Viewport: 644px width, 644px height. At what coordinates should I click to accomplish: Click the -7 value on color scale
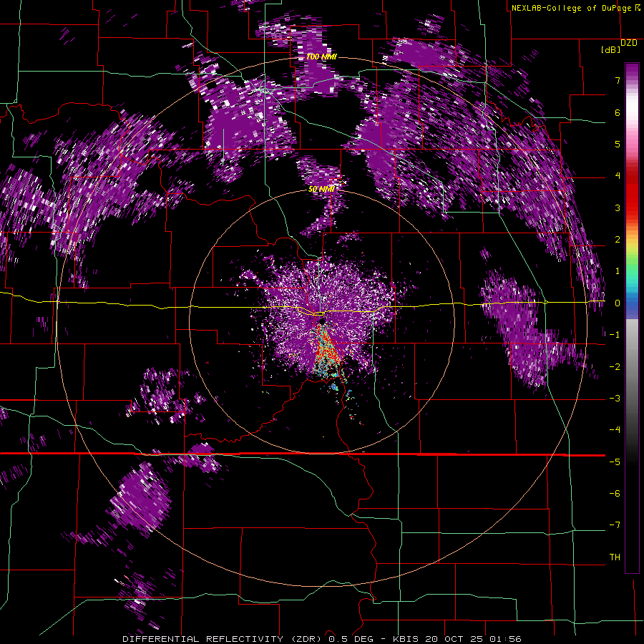click(x=615, y=525)
